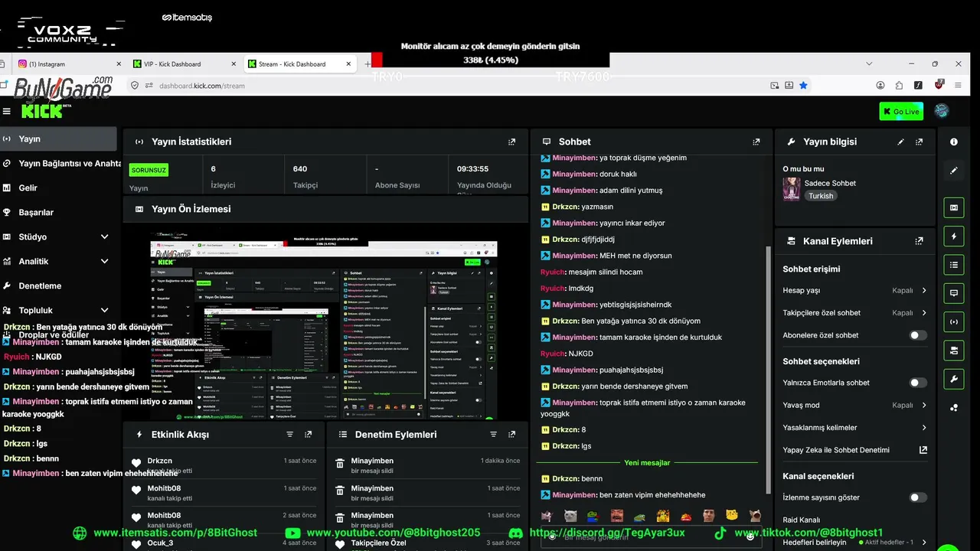Toggle the stream stats widget icon
This screenshot has height=551, width=980.
(x=954, y=322)
